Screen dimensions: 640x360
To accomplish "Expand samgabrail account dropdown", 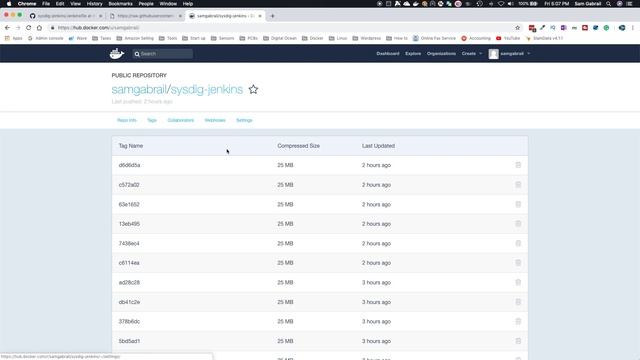I will [x=515, y=53].
